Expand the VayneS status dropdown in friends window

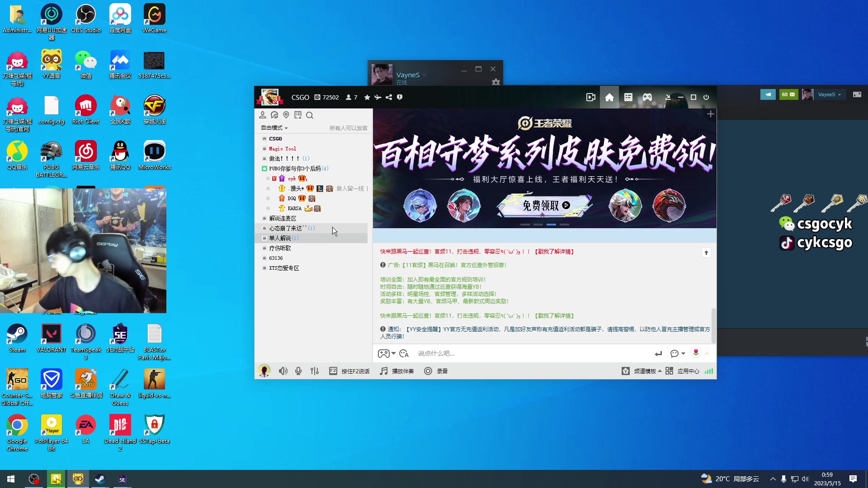pyautogui.click(x=424, y=75)
